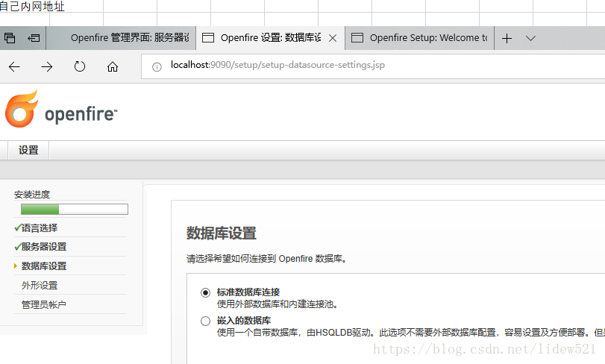Click the Openfire flame logo
The image size is (605, 364).
22,109
